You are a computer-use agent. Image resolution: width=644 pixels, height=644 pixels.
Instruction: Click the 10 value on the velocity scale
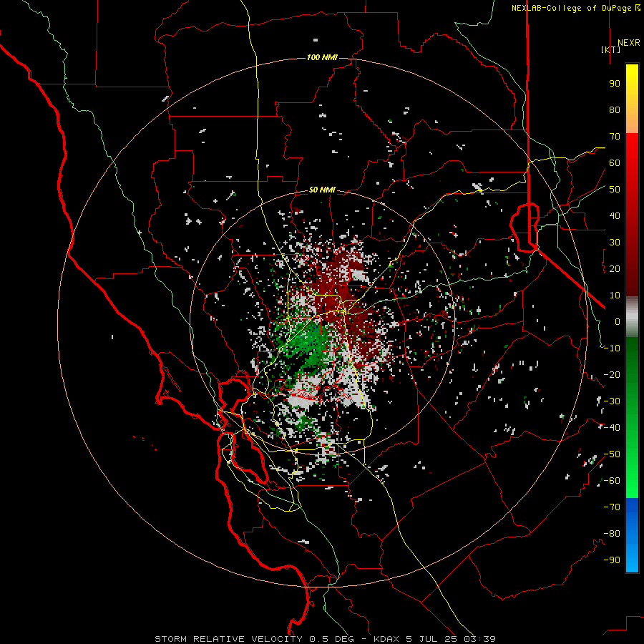click(615, 296)
